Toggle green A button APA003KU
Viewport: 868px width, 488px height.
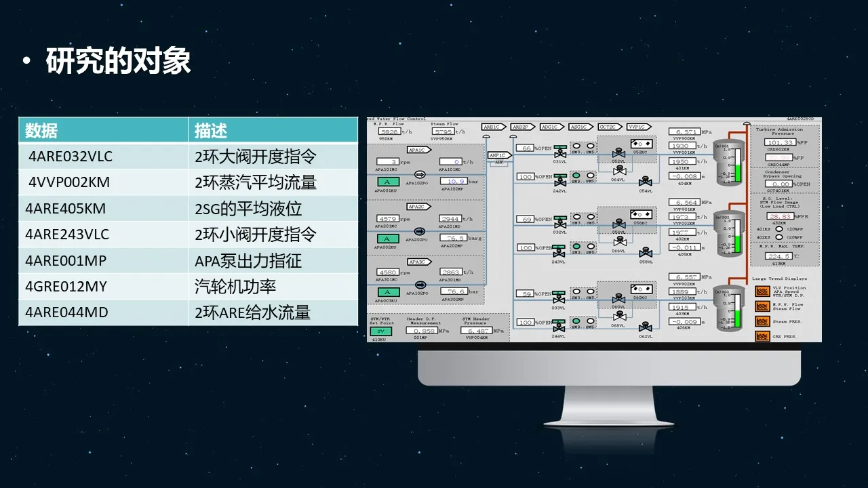[x=389, y=292]
